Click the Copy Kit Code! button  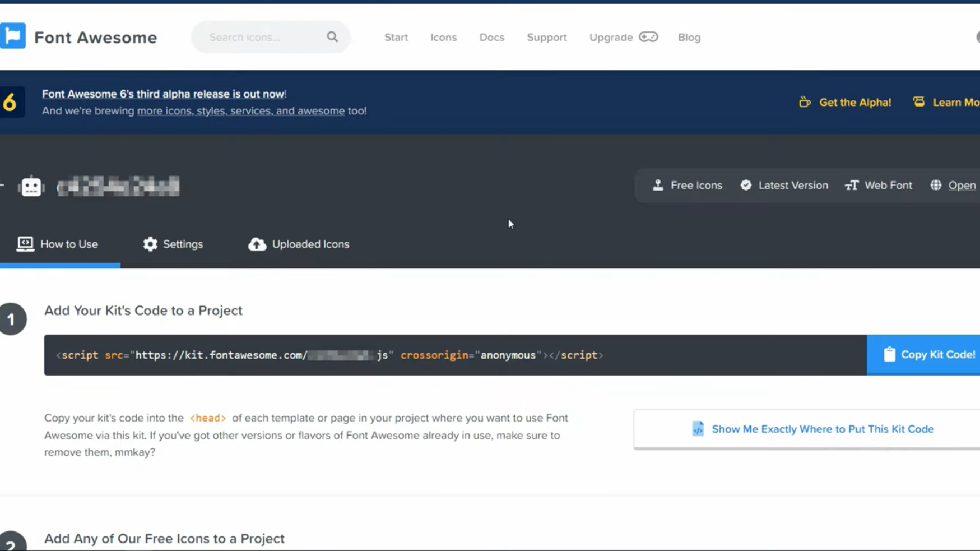coord(923,355)
